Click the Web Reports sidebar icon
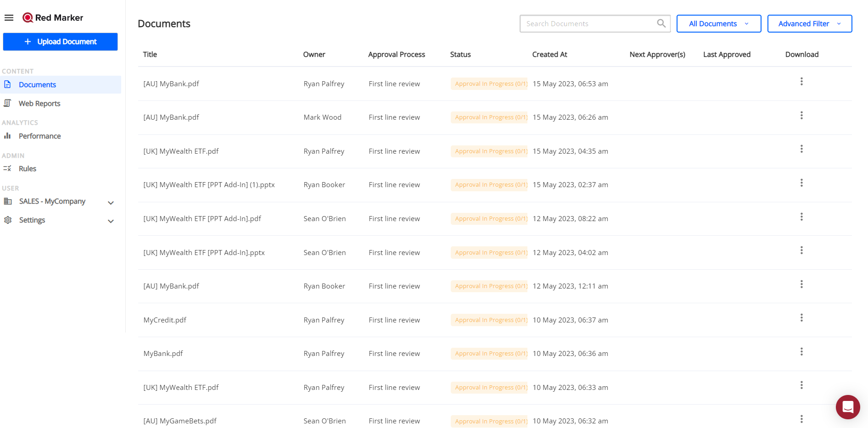 [7, 103]
